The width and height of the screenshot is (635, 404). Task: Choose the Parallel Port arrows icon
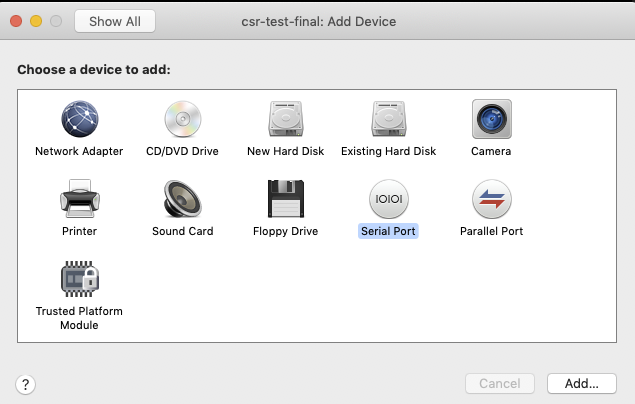tap(492, 199)
